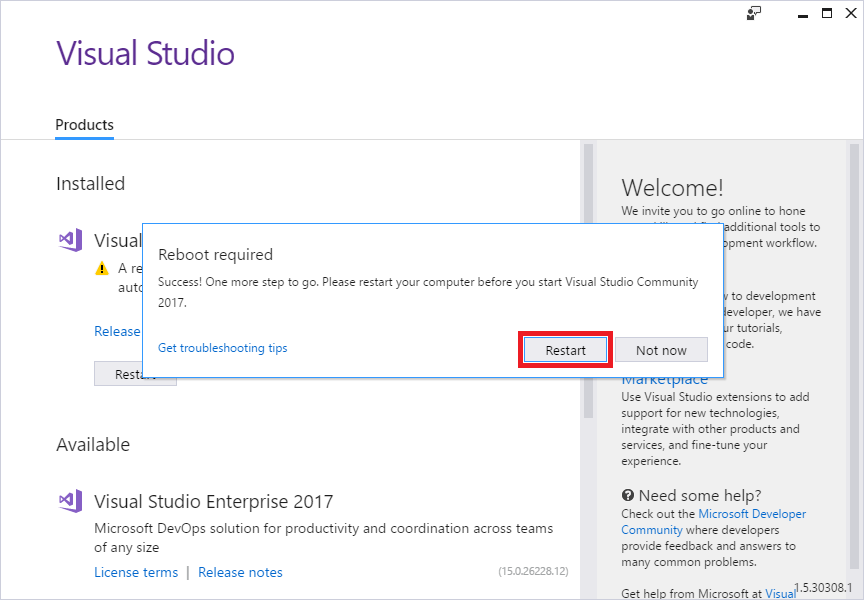Screen dimensions: 864x600
Task: Open the Get troubleshooting tips link
Action: (x=222, y=348)
